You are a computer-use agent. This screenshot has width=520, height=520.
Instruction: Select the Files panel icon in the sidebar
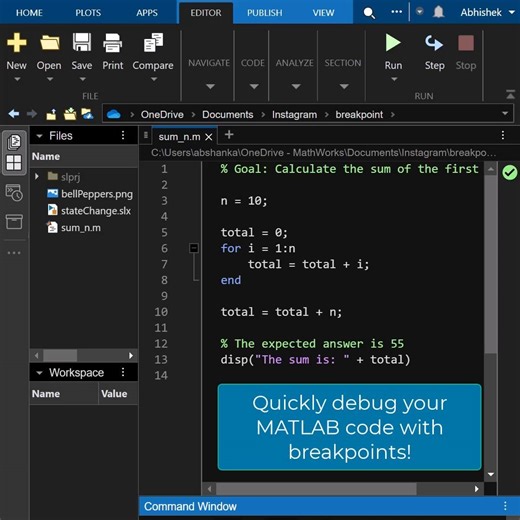pos(14,142)
